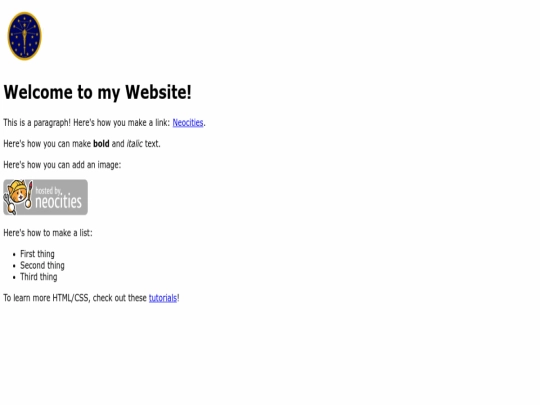Screen dimensions: 540x405
Task: Click the bullet point before First thing
Action: click(x=14, y=255)
